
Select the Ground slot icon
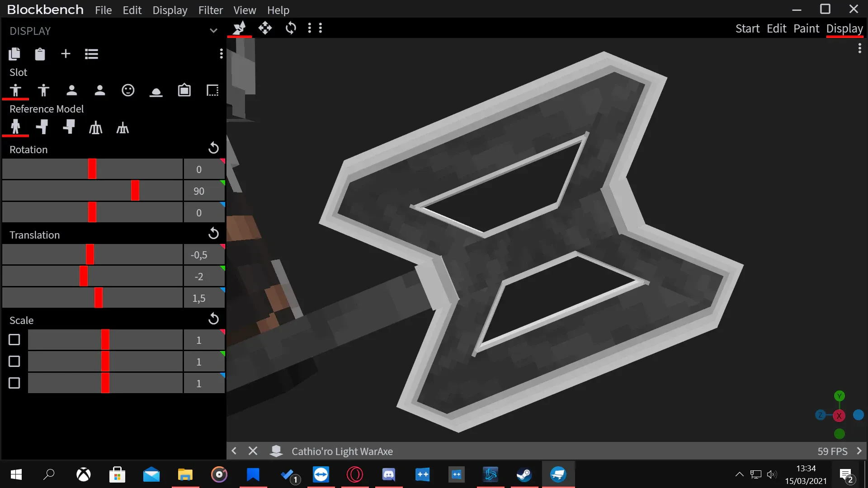click(156, 92)
